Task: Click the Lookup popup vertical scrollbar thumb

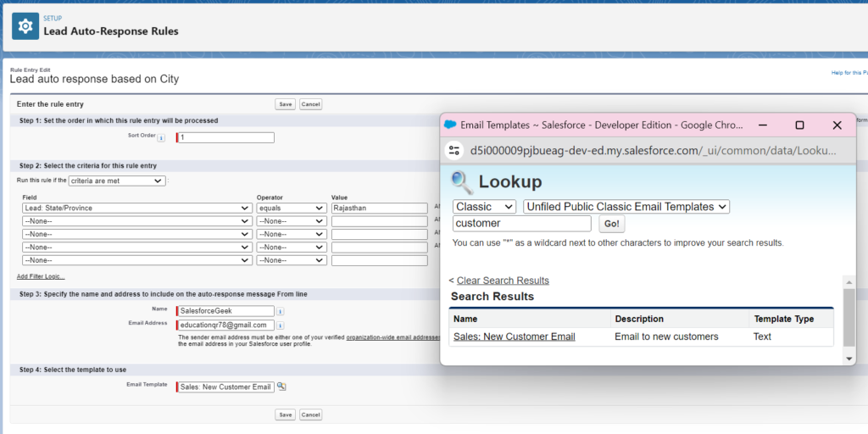Action: (849, 317)
